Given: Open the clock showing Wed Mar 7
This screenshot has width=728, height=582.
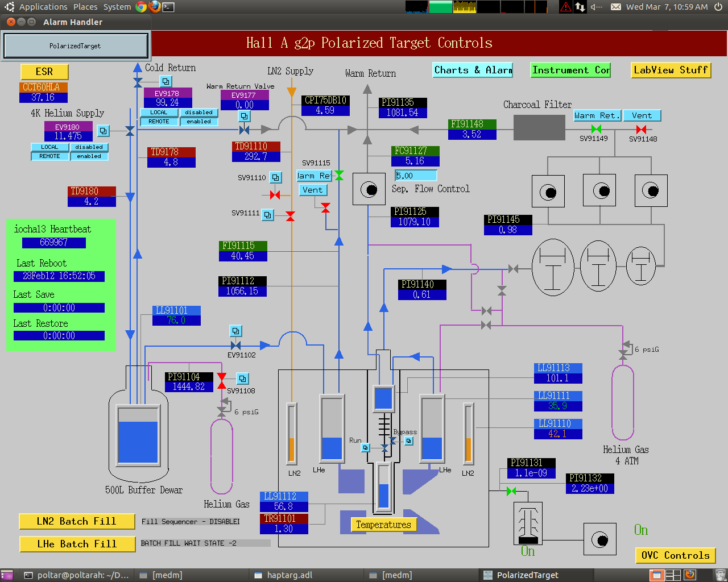Looking at the screenshot, I should [667, 7].
